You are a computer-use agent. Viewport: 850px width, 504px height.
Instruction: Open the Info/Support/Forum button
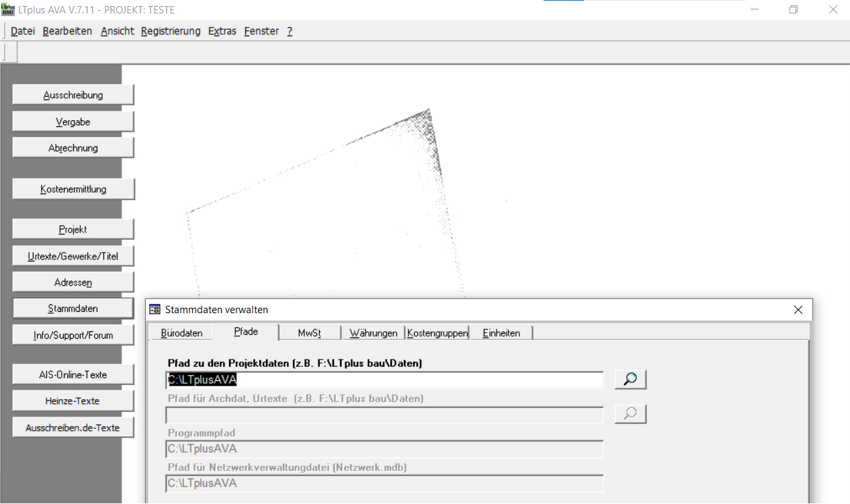pyautogui.click(x=73, y=335)
